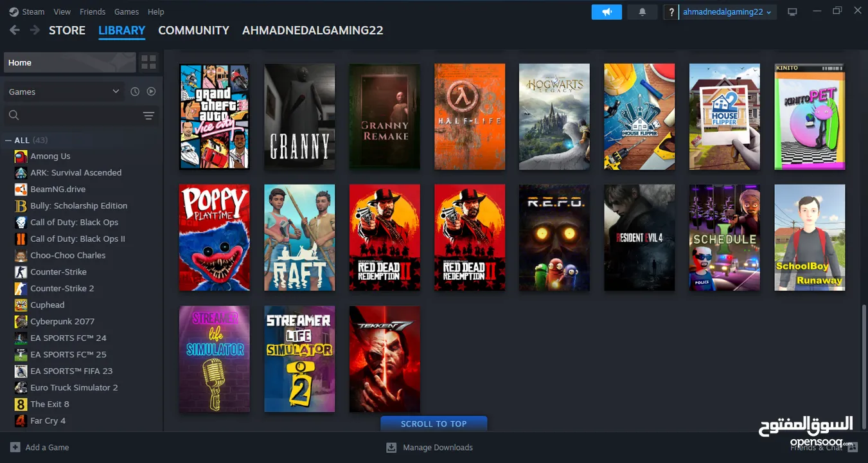
Task: Click the Counter-Strike 2 game icon
Action: tap(21, 288)
